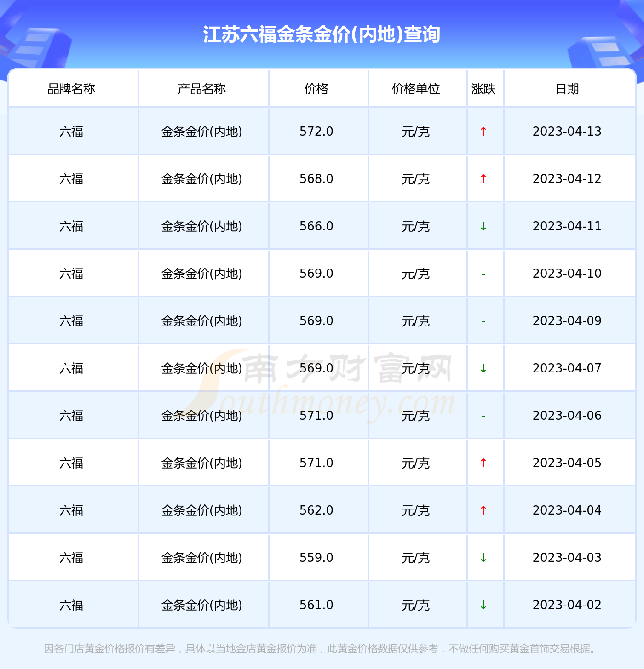Screen dimensions: 644x669
Task: Click the price 571.0 for 2023-04-05
Action: pyautogui.click(x=316, y=463)
